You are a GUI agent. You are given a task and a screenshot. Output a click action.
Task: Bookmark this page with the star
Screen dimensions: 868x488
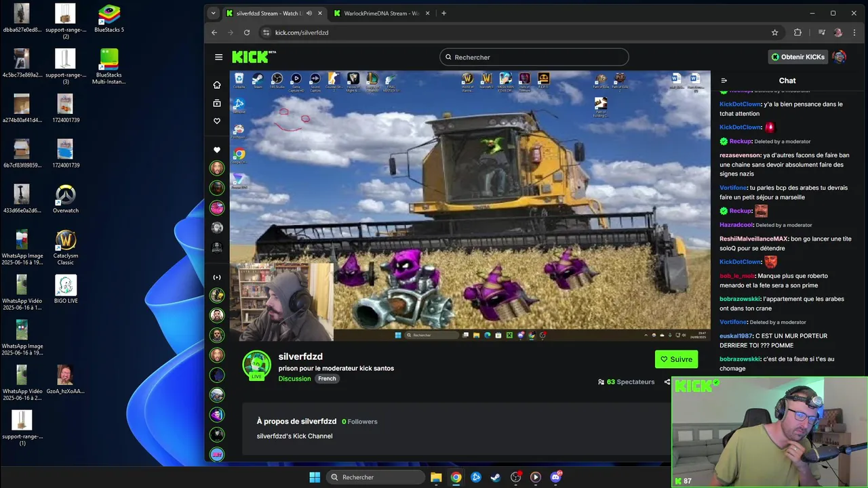pyautogui.click(x=774, y=33)
